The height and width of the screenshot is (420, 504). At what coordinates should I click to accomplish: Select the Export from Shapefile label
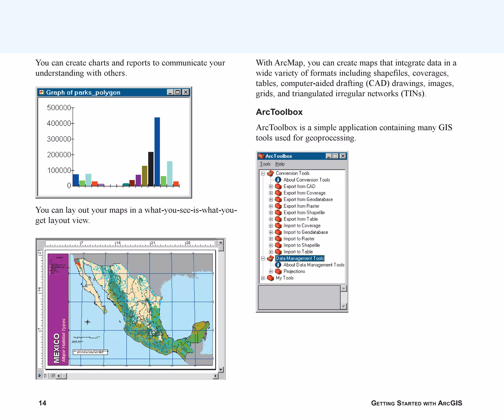pos(304,213)
